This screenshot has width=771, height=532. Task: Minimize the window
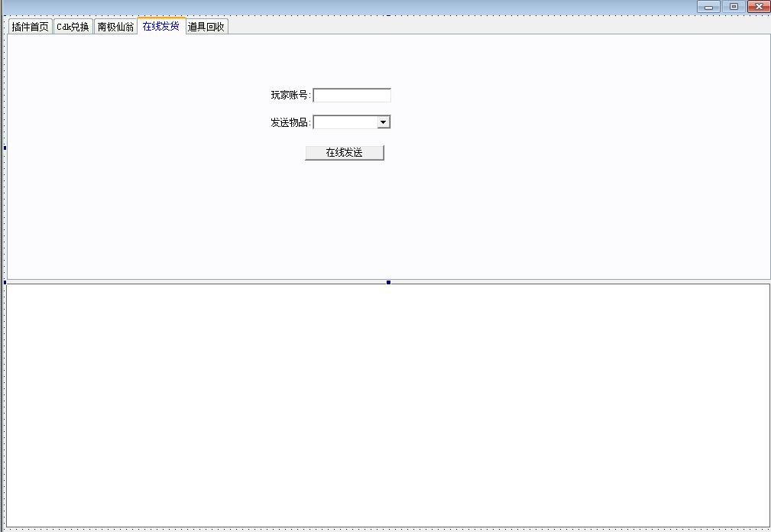[x=708, y=7]
